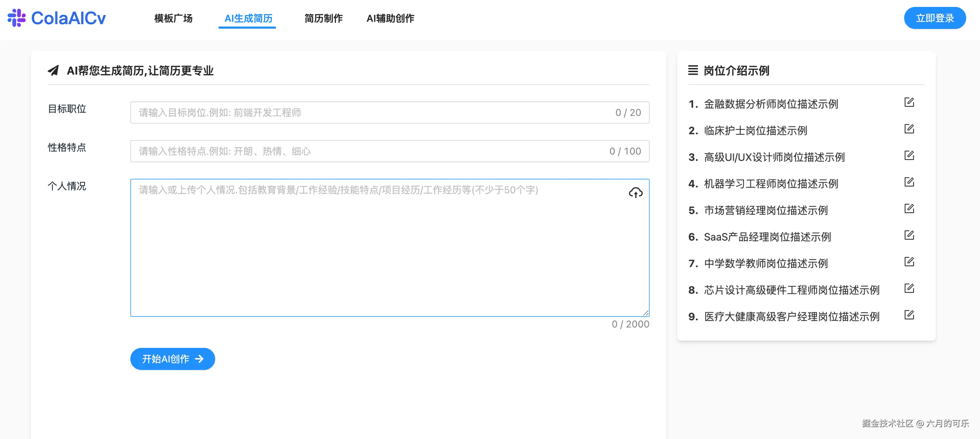Open the 模板广场 tab

pos(173,18)
